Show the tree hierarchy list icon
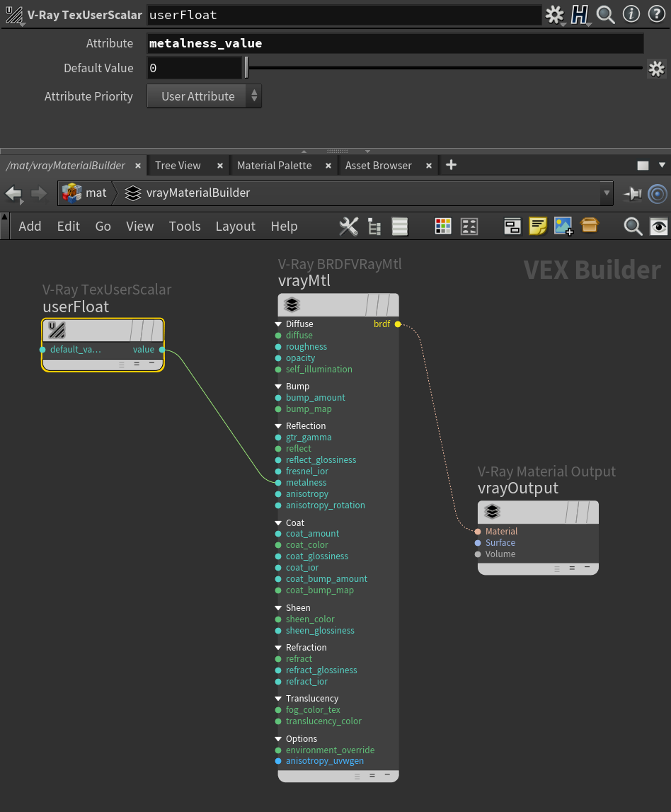Image resolution: width=671 pixels, height=812 pixels. coord(374,227)
